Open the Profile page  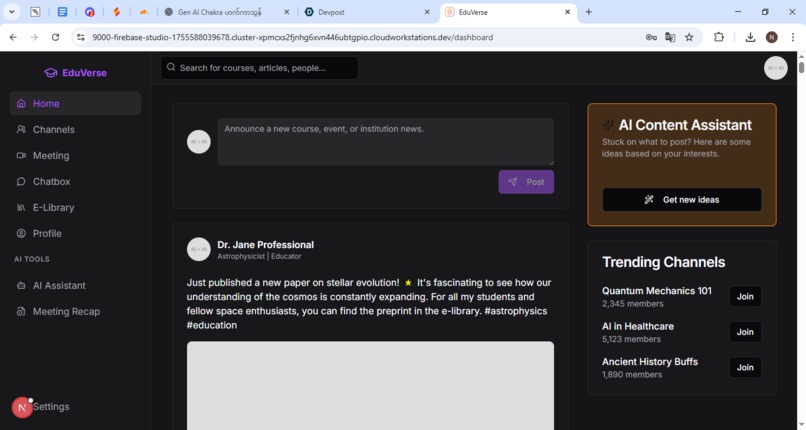point(75,233)
